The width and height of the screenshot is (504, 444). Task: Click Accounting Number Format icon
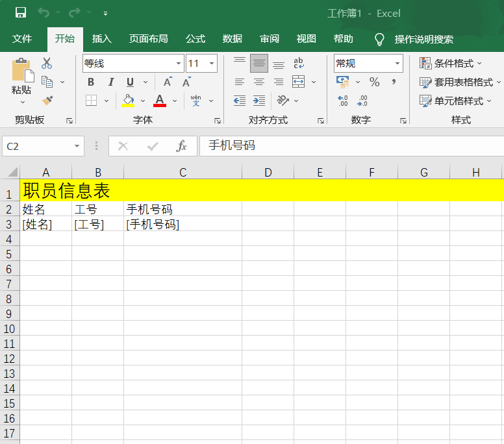coord(343,82)
